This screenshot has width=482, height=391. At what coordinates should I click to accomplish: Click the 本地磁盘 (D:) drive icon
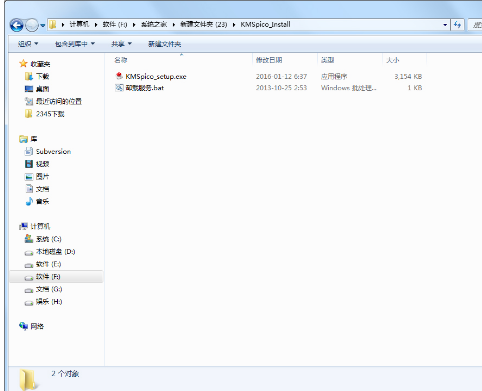(x=29, y=252)
